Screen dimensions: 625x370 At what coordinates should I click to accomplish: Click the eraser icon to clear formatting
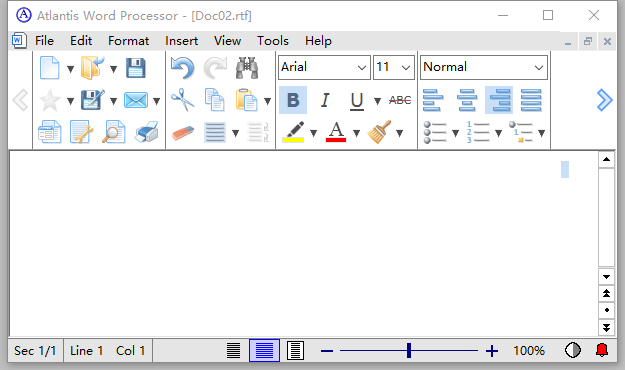183,133
